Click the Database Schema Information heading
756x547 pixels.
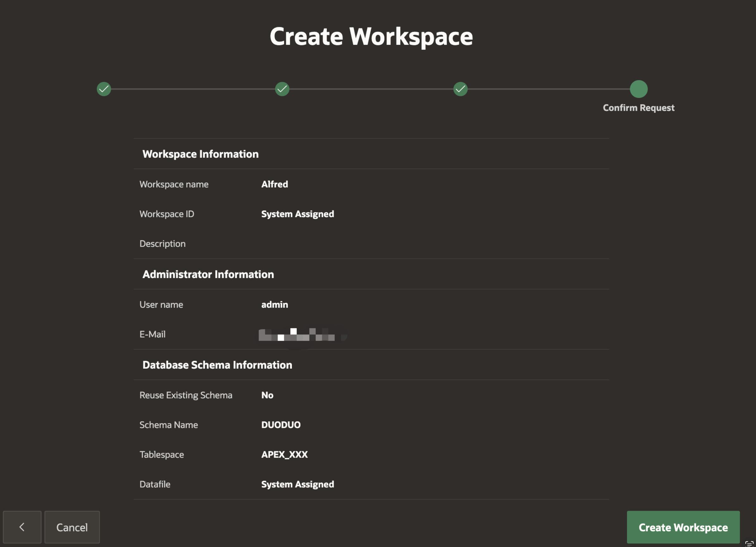[217, 365]
